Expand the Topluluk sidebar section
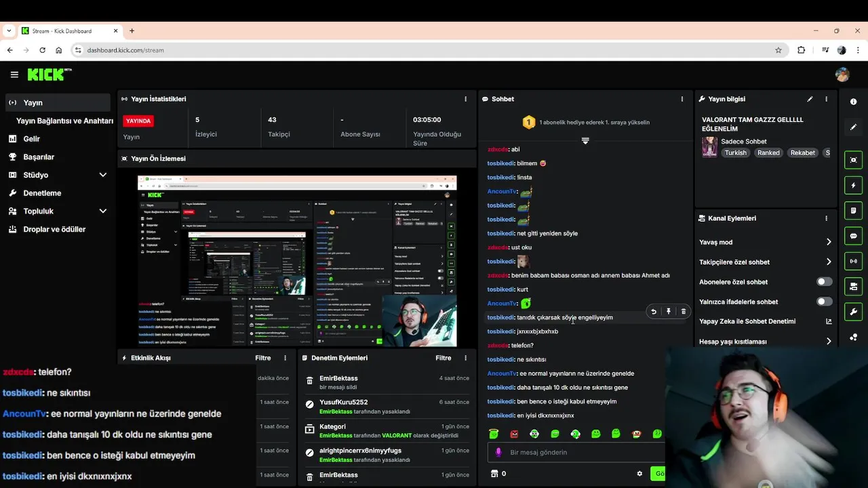 tap(103, 211)
